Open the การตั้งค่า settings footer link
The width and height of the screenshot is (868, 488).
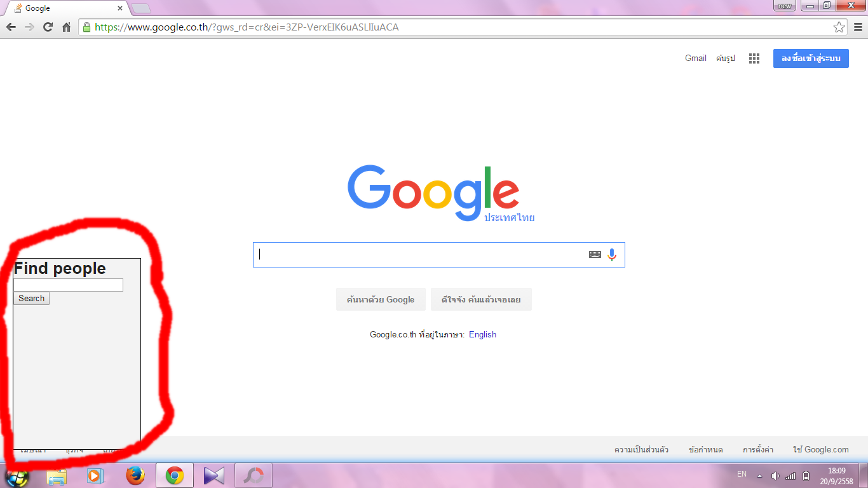coord(758,450)
